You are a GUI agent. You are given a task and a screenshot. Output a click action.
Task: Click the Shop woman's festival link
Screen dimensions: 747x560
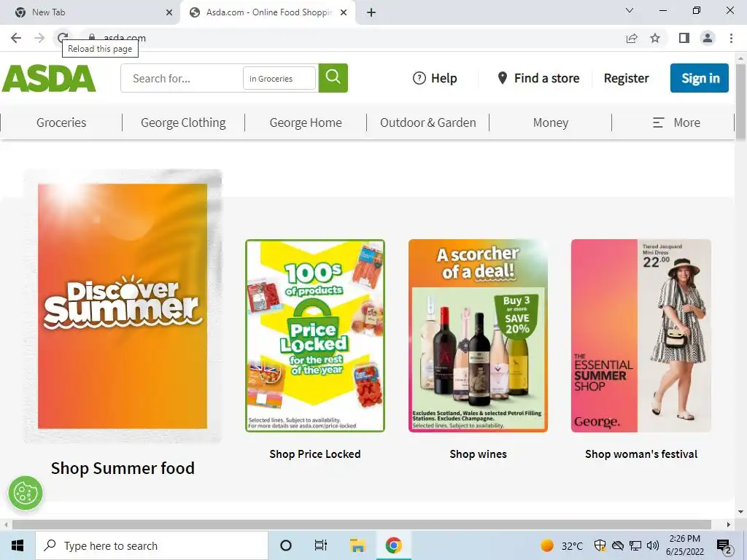pos(641,454)
